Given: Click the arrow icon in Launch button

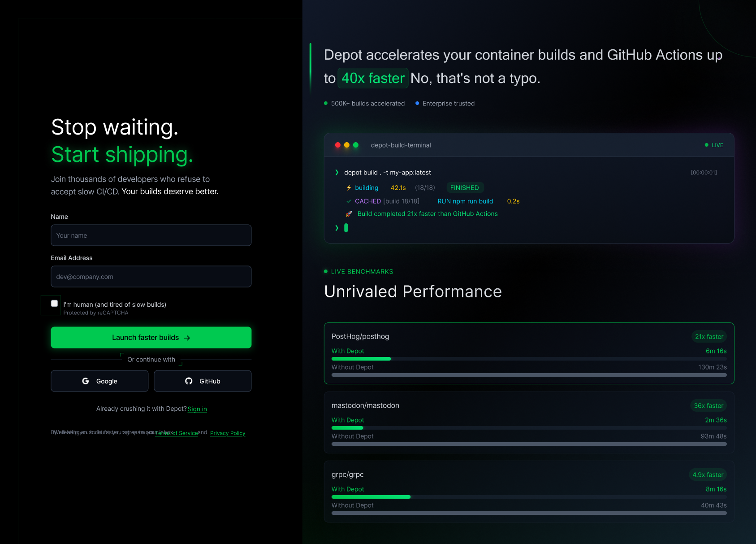Looking at the screenshot, I should click(187, 338).
